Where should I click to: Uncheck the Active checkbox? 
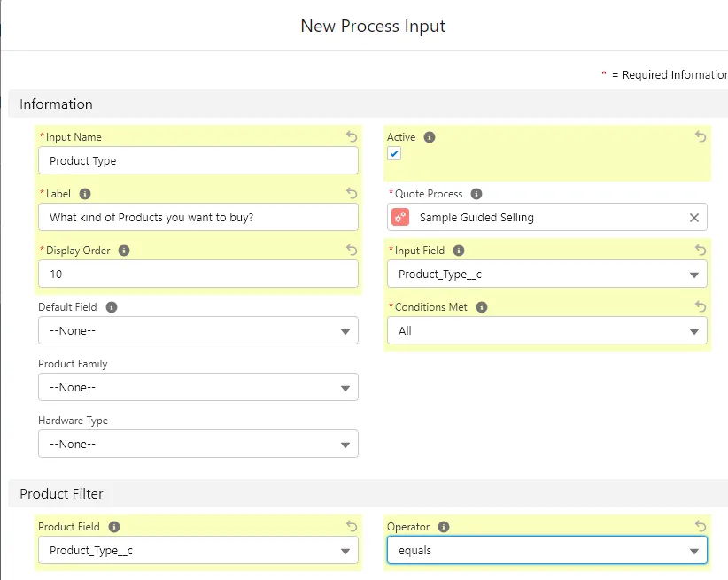coord(394,153)
